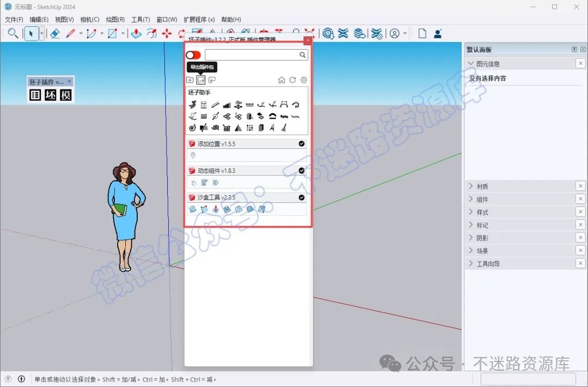
Task: Open the 绘图(R) menu
Action: click(115, 20)
